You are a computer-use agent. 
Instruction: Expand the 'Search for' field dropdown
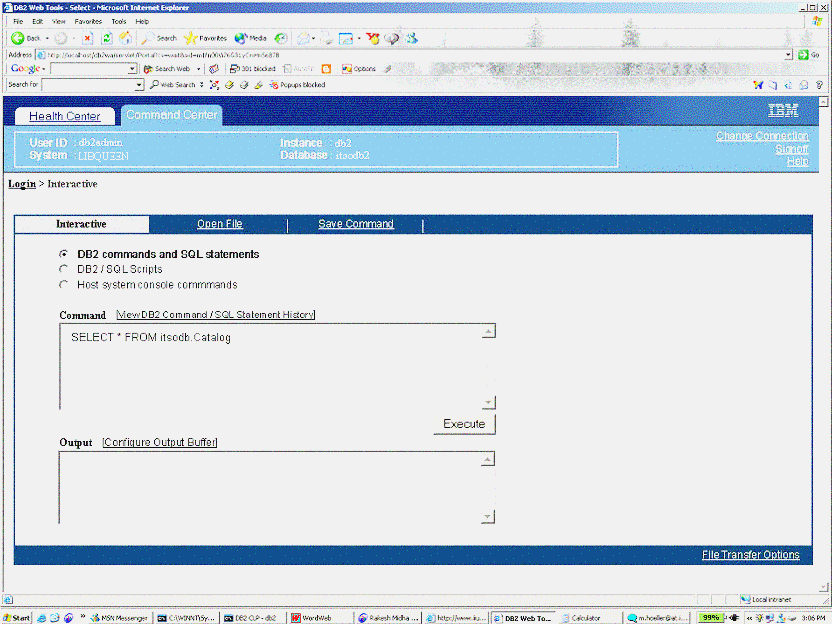(139, 85)
